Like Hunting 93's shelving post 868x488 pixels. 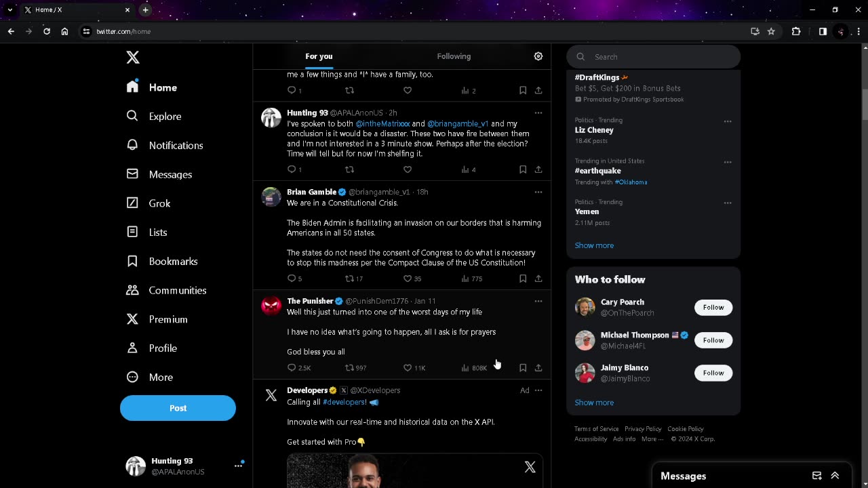click(x=408, y=169)
